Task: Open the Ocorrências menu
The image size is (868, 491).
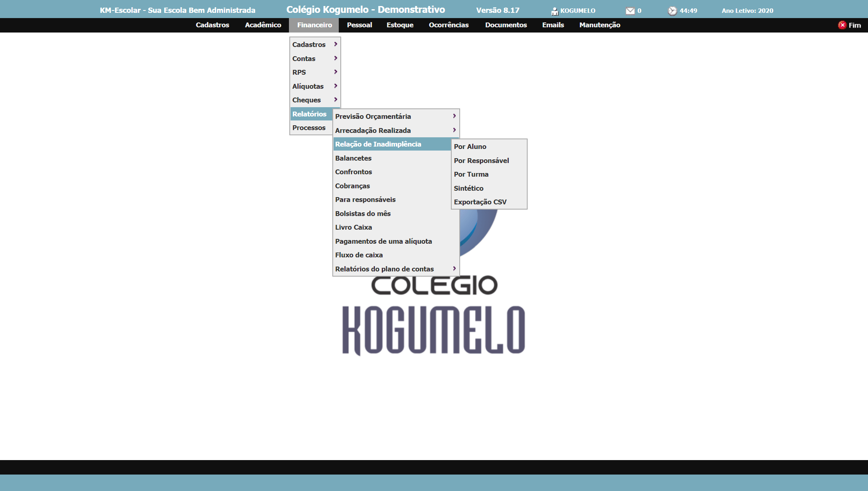Action: click(x=448, y=25)
